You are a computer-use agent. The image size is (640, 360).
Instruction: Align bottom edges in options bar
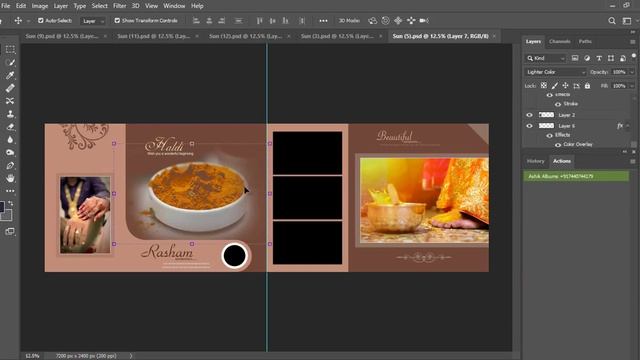[x=285, y=20]
